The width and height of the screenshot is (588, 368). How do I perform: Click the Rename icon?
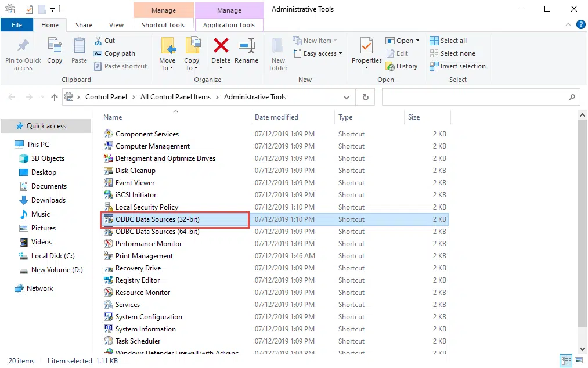point(247,46)
